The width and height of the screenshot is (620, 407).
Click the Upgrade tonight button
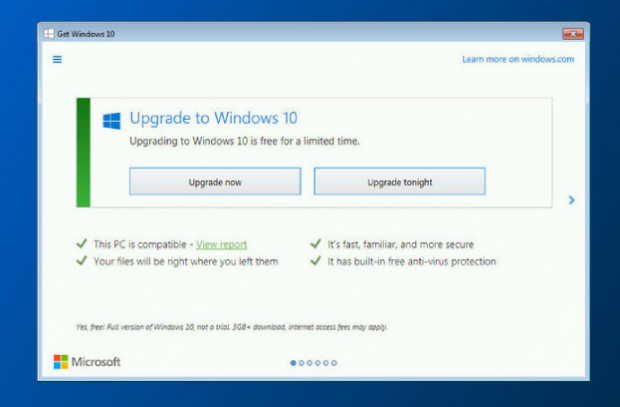coord(400,182)
